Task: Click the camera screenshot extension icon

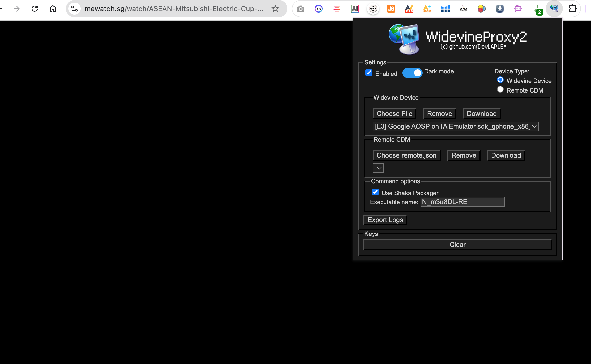Action: click(300, 9)
